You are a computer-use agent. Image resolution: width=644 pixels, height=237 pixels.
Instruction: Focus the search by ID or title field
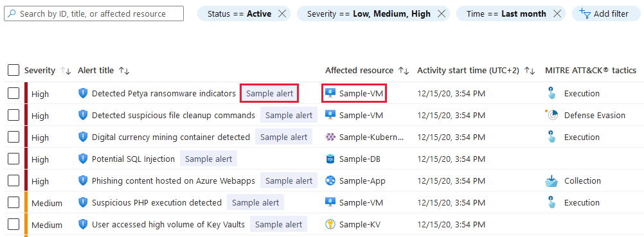(94, 13)
